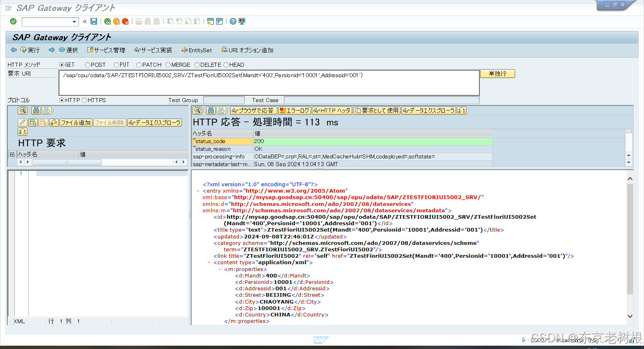Open the SAP window menu icon in the title bar
Viewport: 644px width, 349px height.
coord(8,8)
